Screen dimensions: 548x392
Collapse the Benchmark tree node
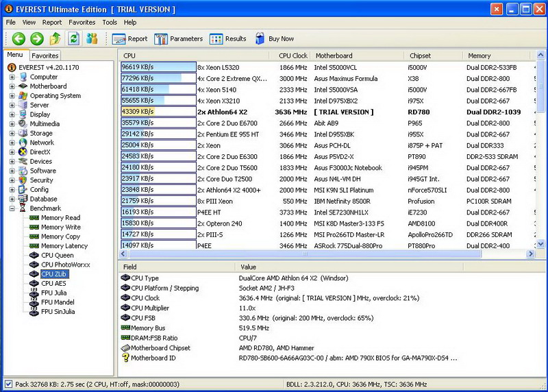click(x=12, y=208)
